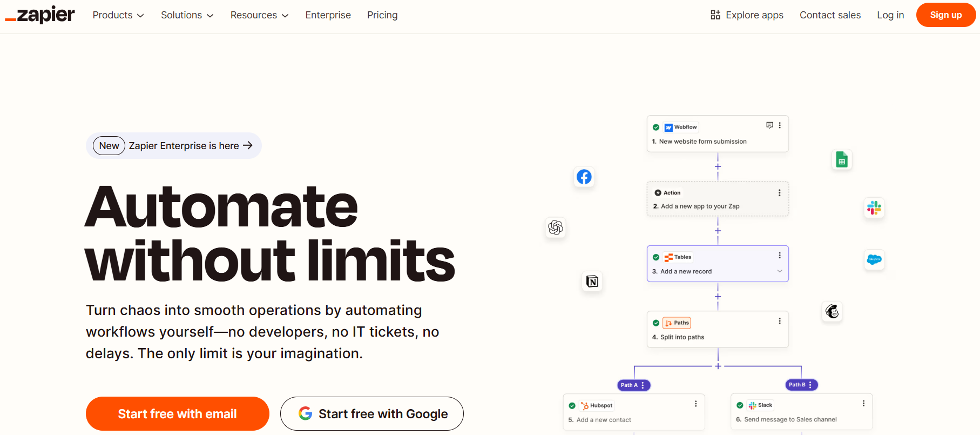This screenshot has width=980, height=435.
Task: Click the Facebook app icon
Action: (x=584, y=177)
